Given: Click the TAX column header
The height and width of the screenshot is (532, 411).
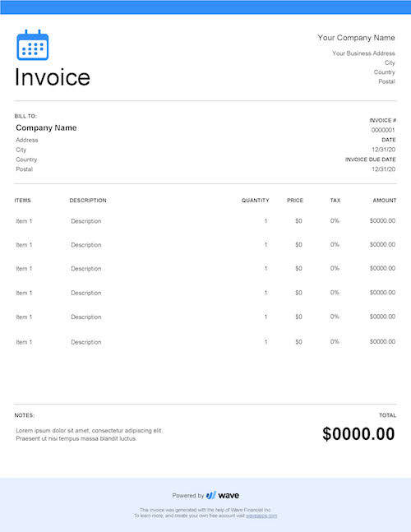Looking at the screenshot, I should point(335,201).
